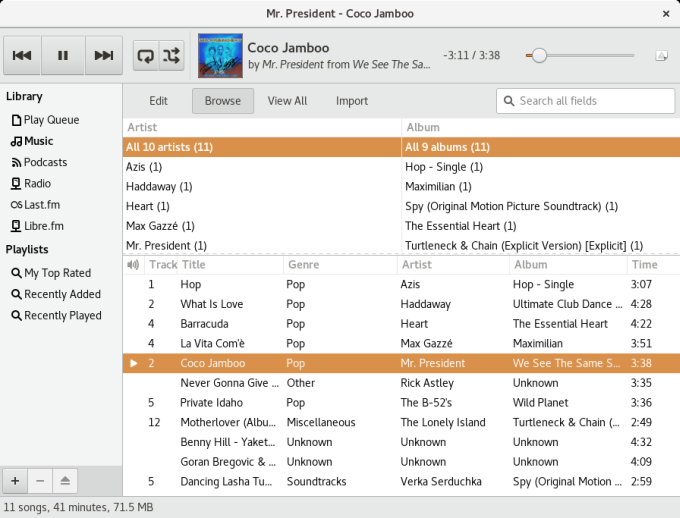Click the Album browser pane header
The height and width of the screenshot is (518, 680).
tap(541, 128)
